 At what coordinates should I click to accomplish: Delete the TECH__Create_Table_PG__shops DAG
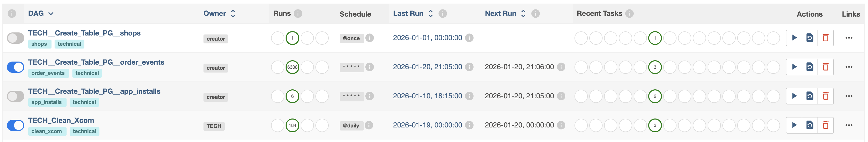click(825, 38)
